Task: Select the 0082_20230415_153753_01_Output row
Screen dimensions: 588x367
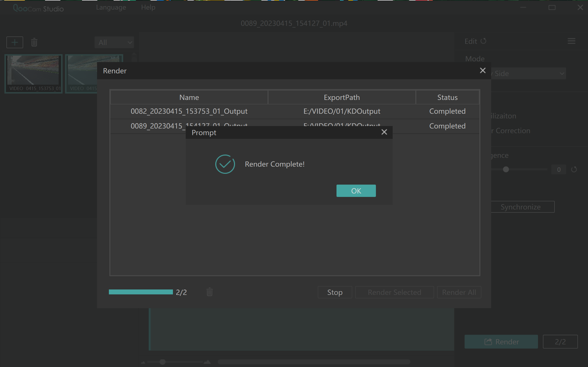Action: tap(189, 111)
